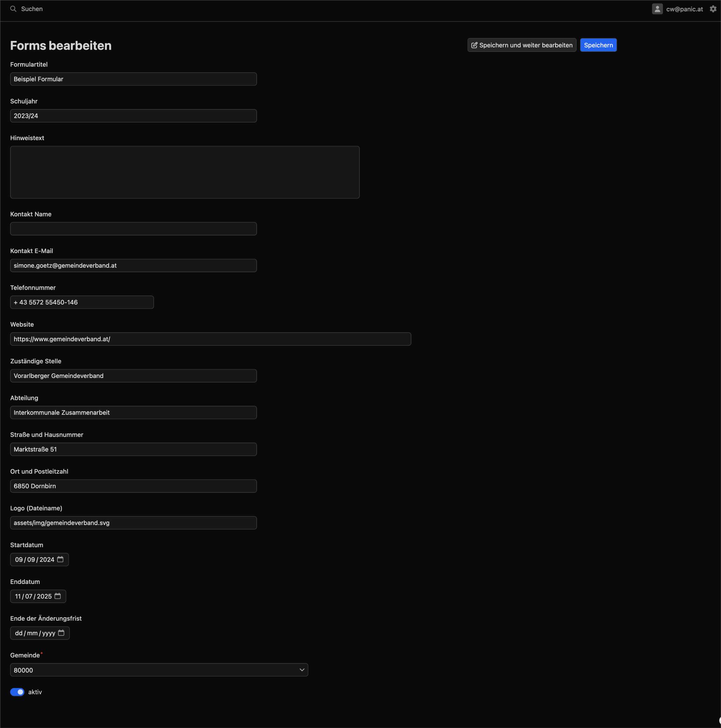
Task: Click the dd/mm/yyyy Änderungsfrist date field
Action: 40,633
